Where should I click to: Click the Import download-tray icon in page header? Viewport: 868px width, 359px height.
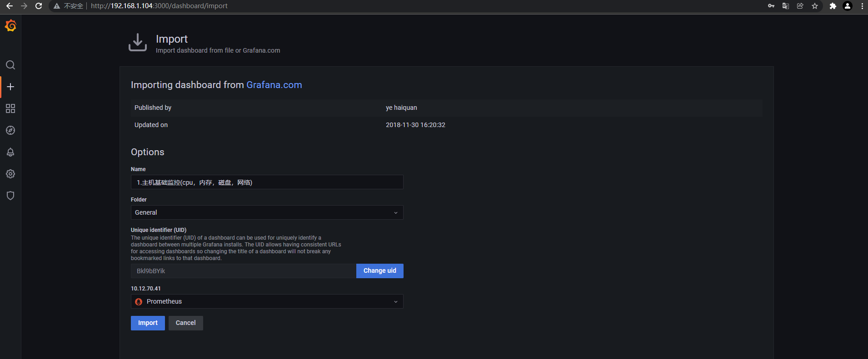pos(138,42)
